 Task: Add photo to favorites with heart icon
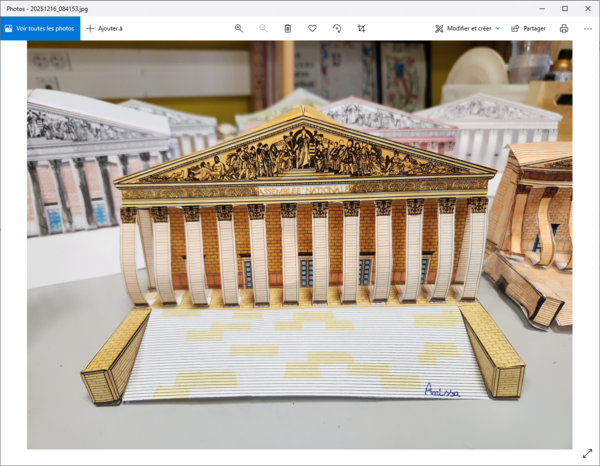coord(312,28)
